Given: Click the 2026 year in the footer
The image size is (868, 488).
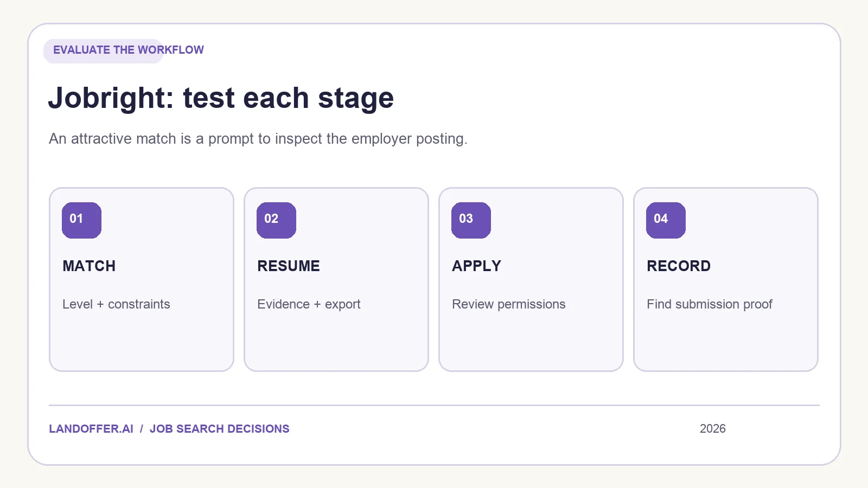Looking at the screenshot, I should (712, 429).
